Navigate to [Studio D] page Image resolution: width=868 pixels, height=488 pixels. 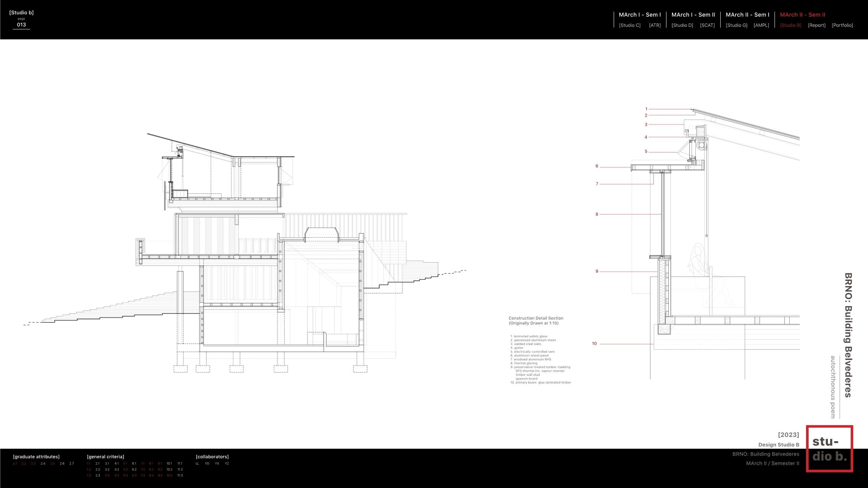682,25
